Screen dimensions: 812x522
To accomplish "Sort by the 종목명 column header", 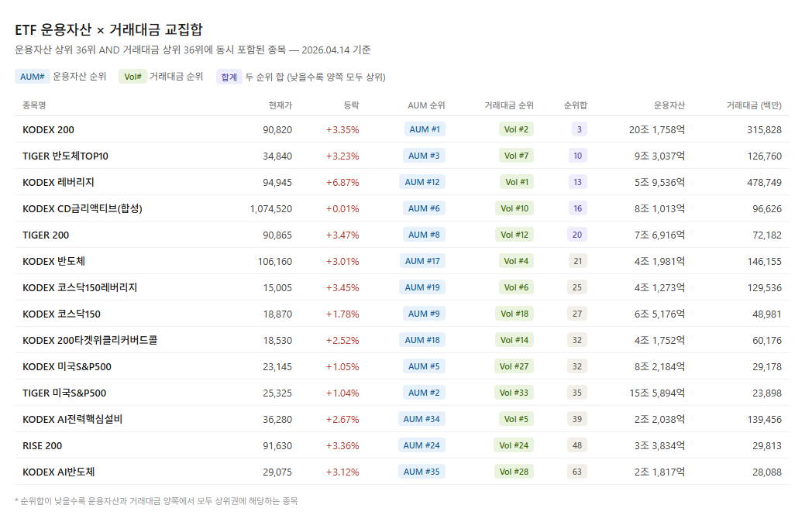I will pos(35,105).
